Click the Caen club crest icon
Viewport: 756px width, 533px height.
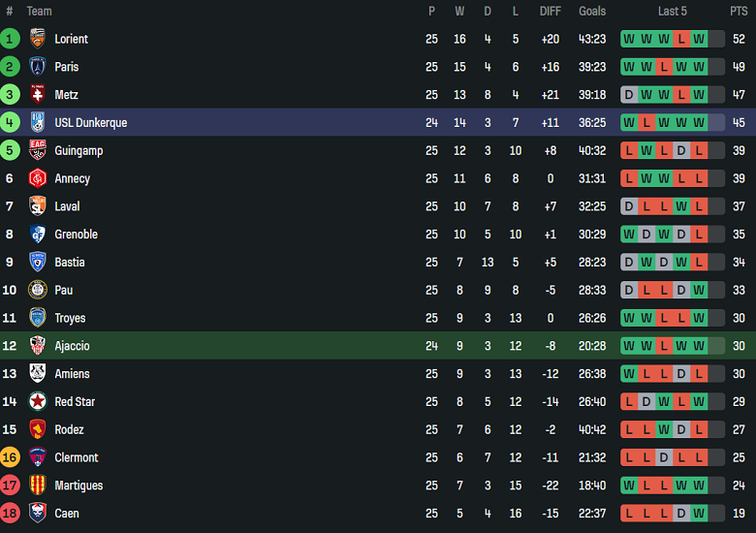[38, 514]
